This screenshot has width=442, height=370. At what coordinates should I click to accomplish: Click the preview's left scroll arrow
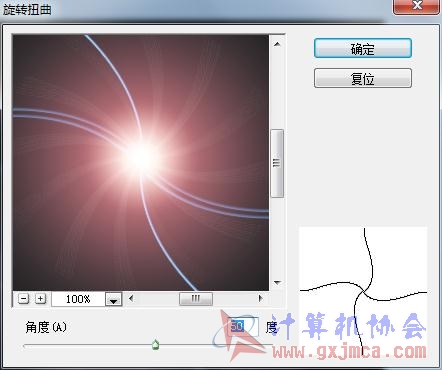[x=131, y=298]
